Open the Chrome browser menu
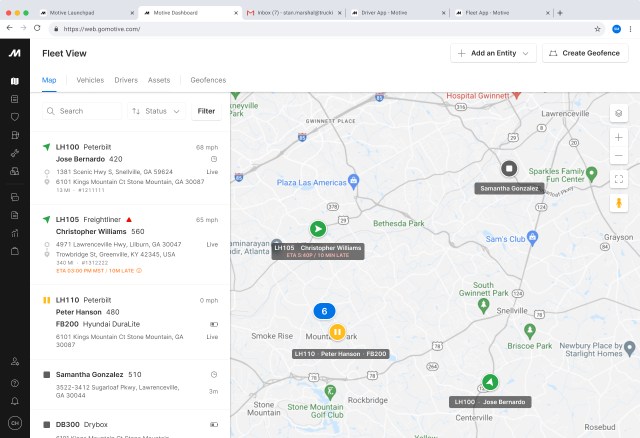 630,29
